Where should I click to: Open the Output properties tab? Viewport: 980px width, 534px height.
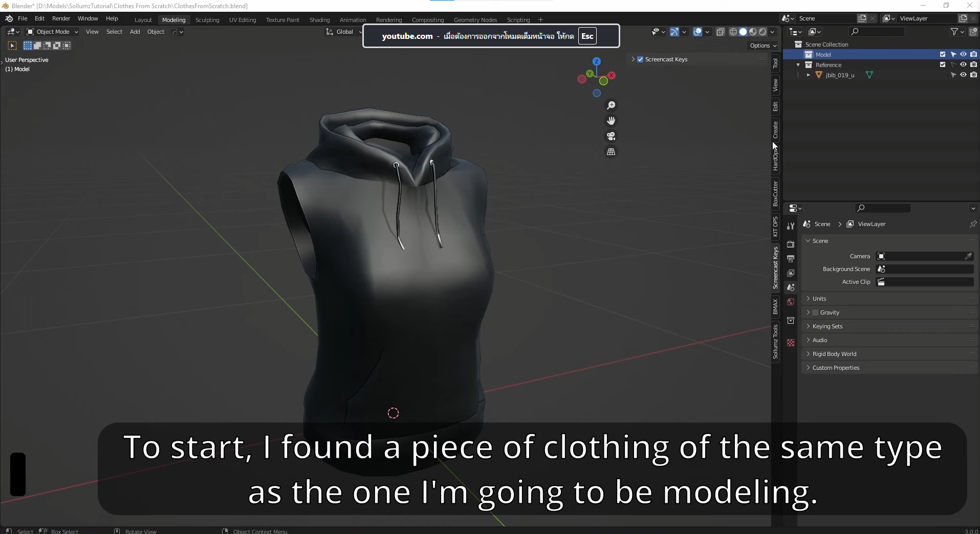pyautogui.click(x=790, y=259)
